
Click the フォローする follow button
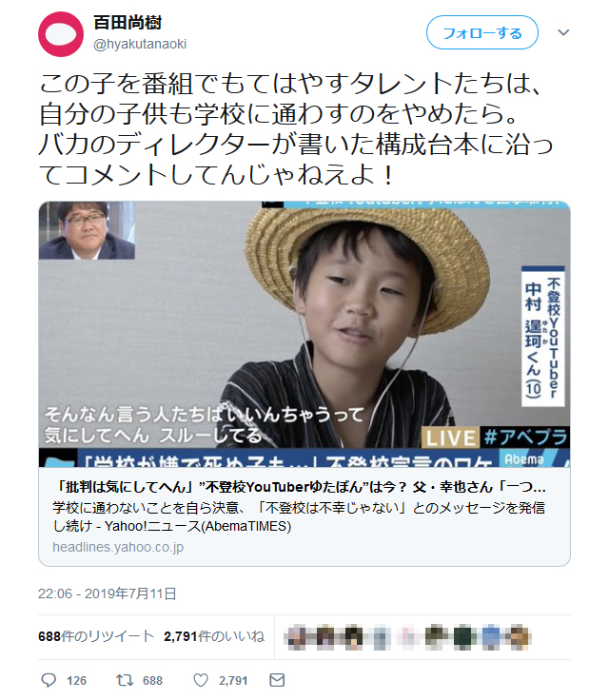(482, 32)
